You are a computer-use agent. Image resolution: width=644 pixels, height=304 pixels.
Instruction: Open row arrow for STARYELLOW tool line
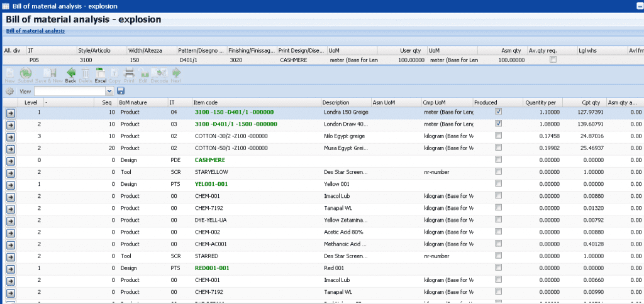11,171
